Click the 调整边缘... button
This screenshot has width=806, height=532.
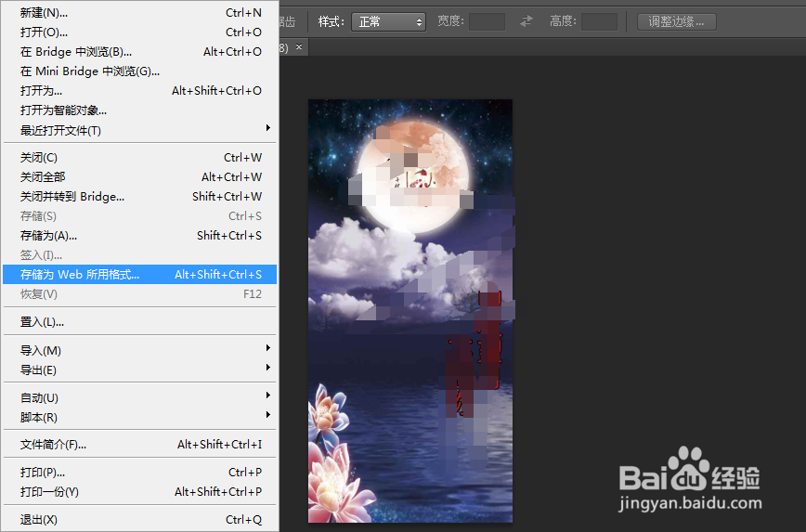(676, 21)
